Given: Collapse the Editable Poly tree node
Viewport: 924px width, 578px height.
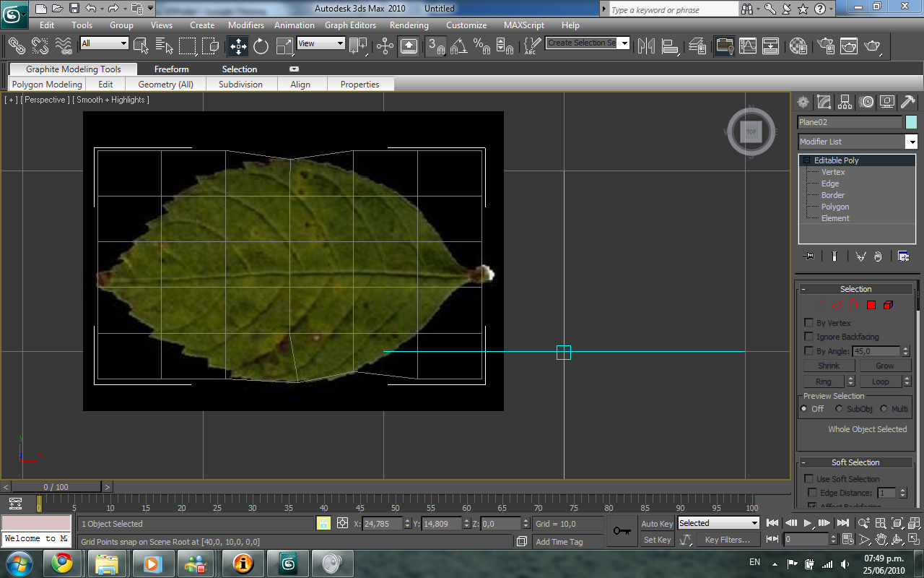Looking at the screenshot, I should 805,160.
